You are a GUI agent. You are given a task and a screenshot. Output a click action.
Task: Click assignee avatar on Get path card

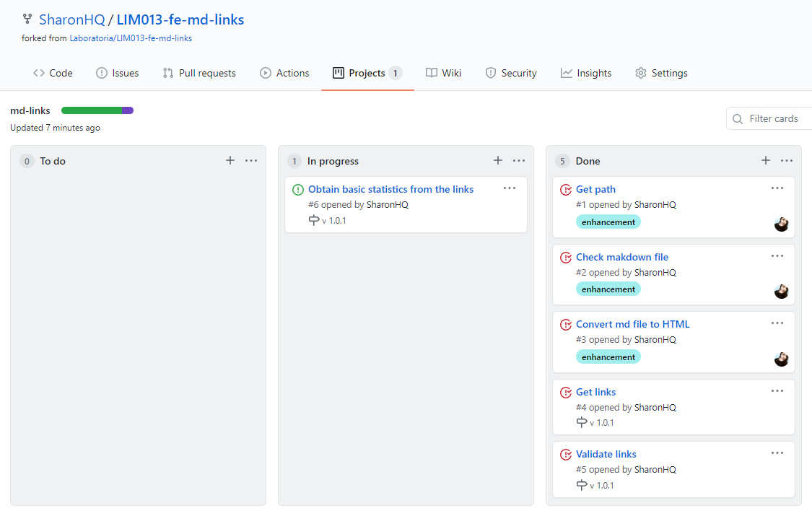[x=782, y=224]
